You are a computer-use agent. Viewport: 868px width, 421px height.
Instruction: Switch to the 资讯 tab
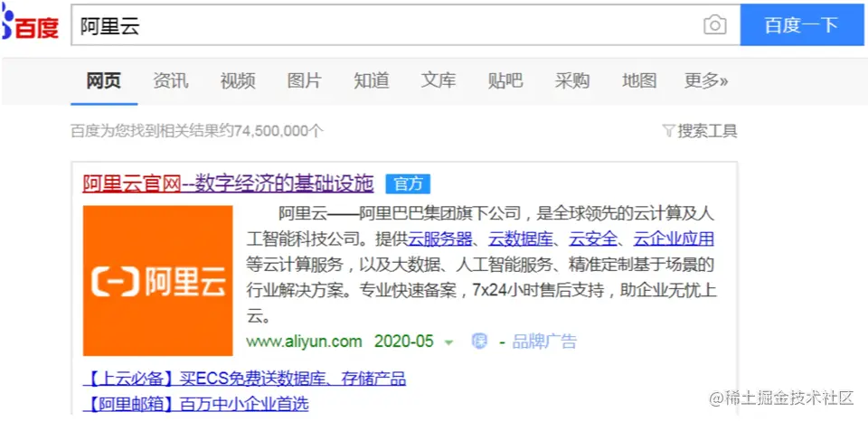point(171,80)
